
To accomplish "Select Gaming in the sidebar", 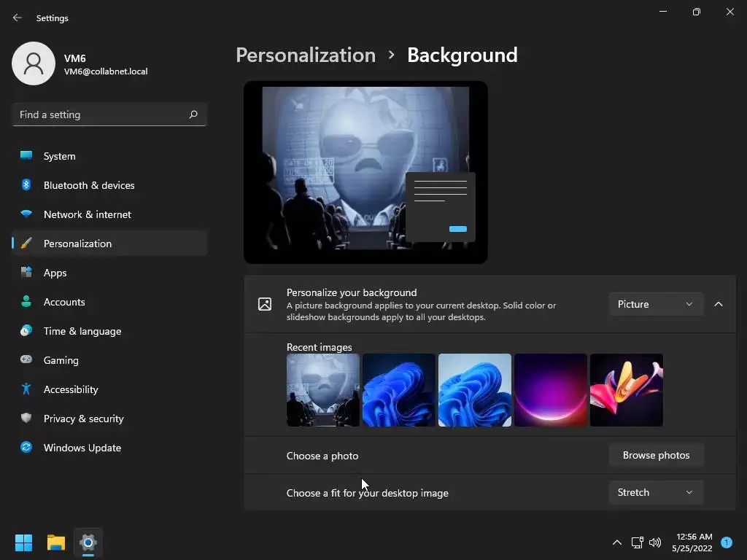I will coord(109,360).
